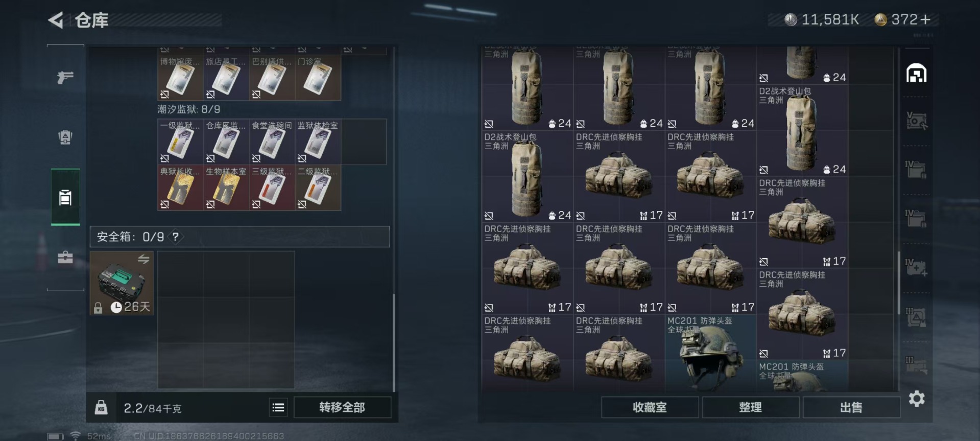Click the safe box help question mark
The height and width of the screenshot is (441, 980).
[176, 237]
